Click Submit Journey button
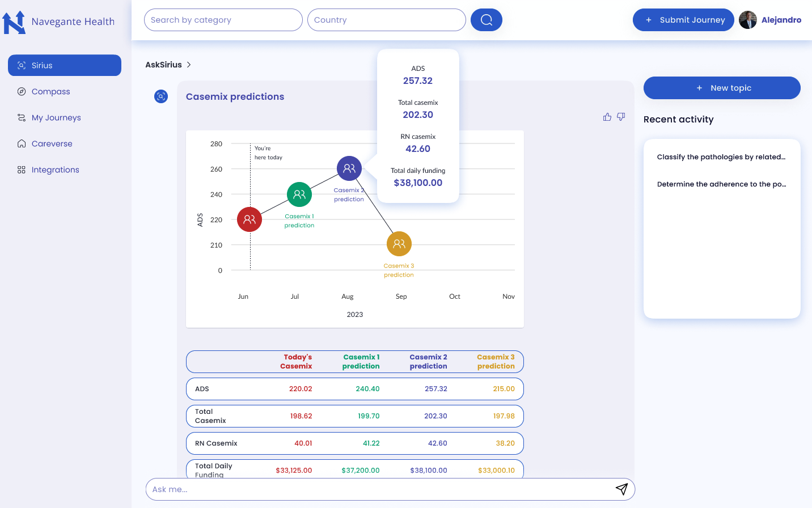This screenshot has height=508, width=812. coord(683,20)
